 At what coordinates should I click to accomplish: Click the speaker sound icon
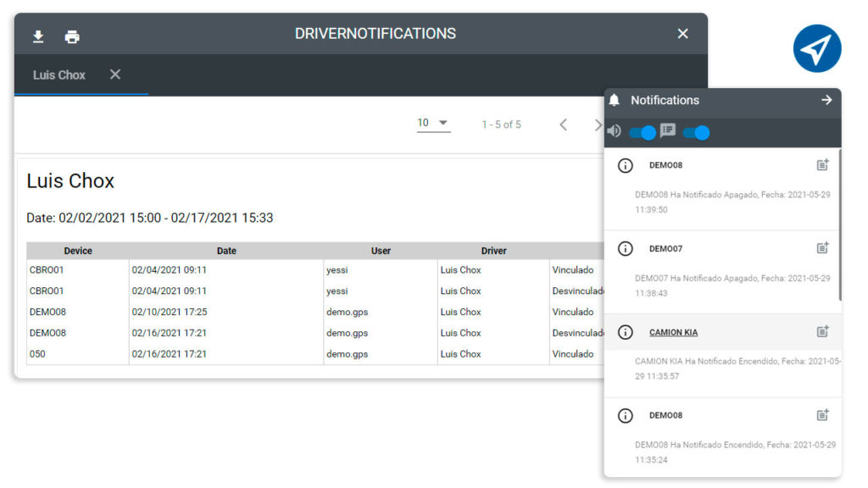coord(614,131)
